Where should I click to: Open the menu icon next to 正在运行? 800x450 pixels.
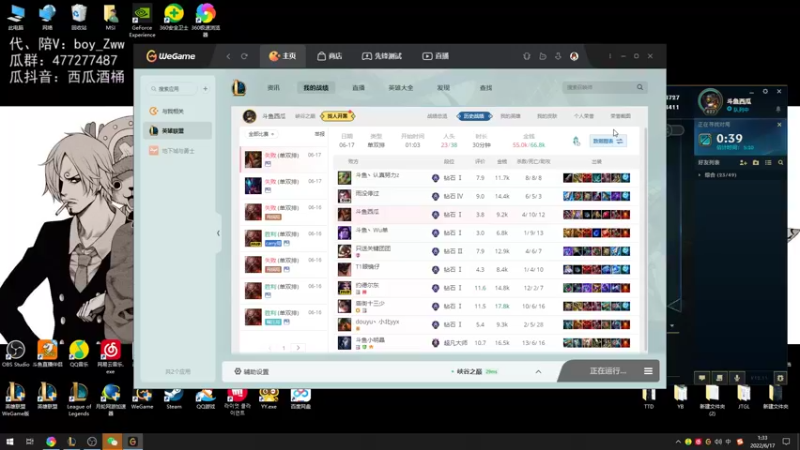[648, 371]
